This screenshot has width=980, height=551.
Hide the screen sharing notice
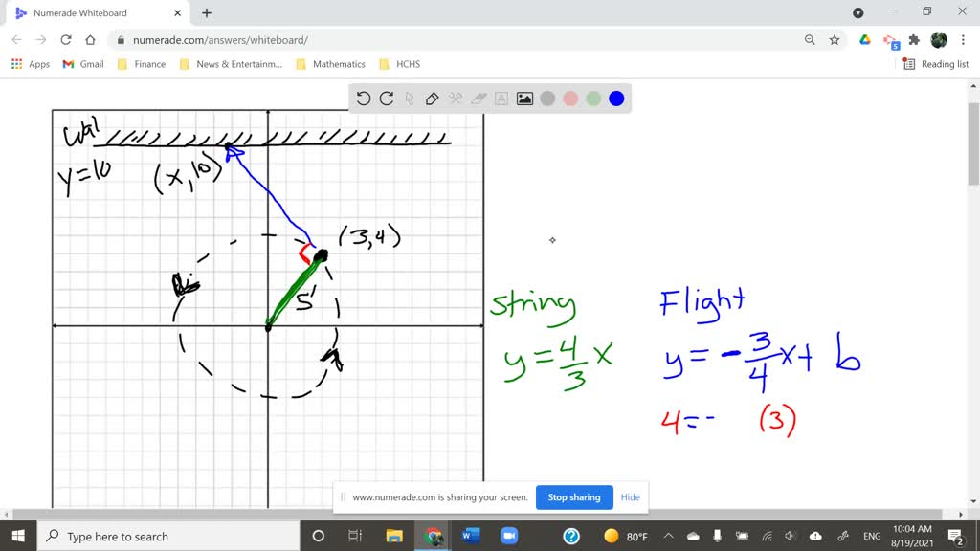[x=630, y=497]
